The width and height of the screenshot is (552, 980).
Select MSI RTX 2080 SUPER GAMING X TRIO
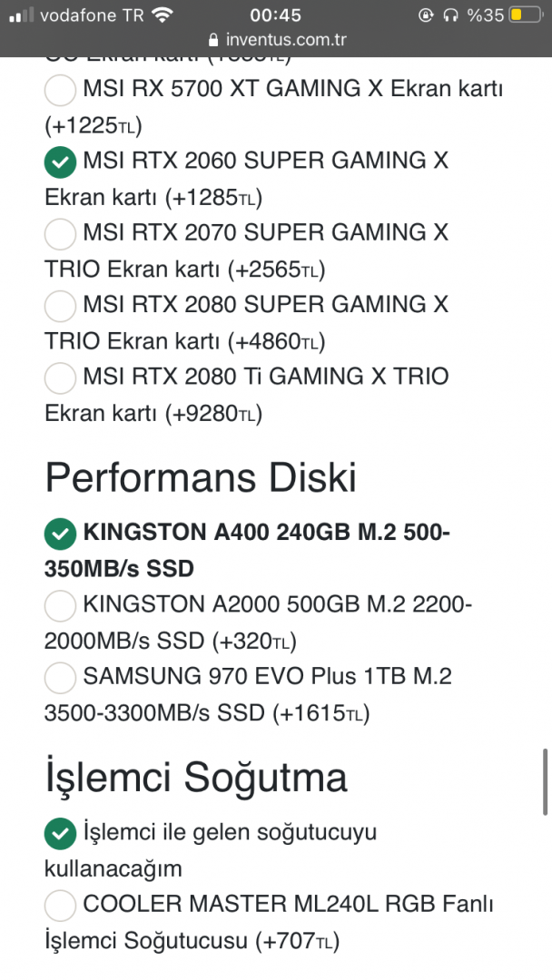(59, 306)
